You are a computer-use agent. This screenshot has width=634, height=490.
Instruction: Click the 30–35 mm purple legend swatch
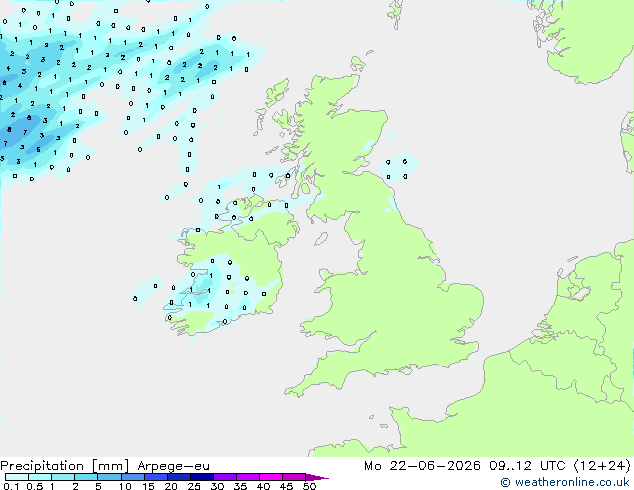225,477
